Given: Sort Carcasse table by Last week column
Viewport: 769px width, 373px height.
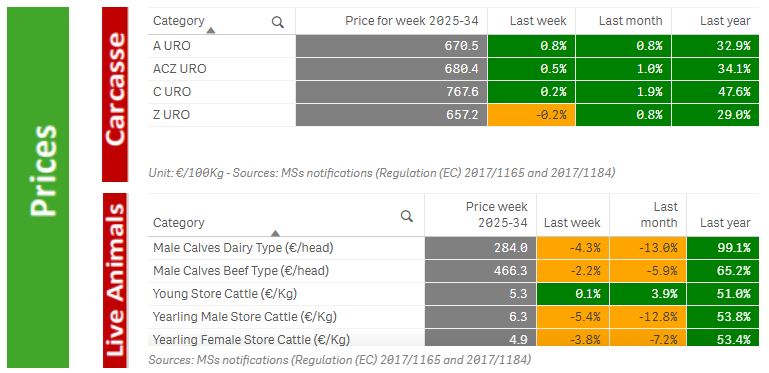Looking at the screenshot, I should point(538,21).
